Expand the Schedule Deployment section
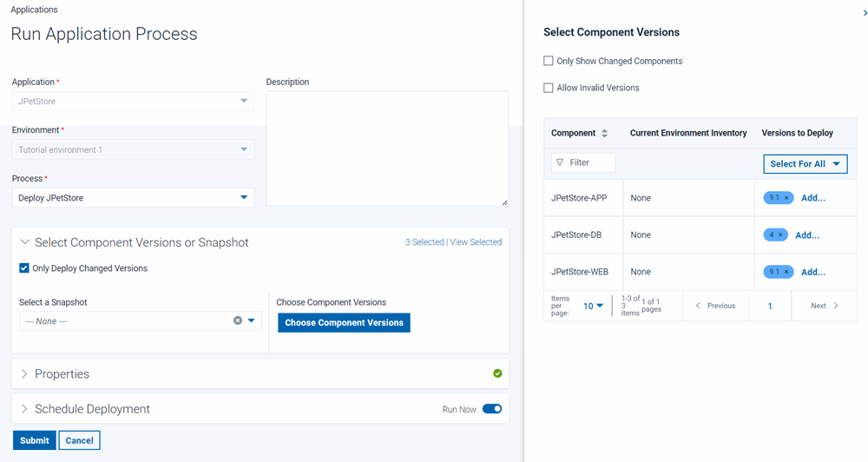The width and height of the screenshot is (868, 462). (x=92, y=409)
